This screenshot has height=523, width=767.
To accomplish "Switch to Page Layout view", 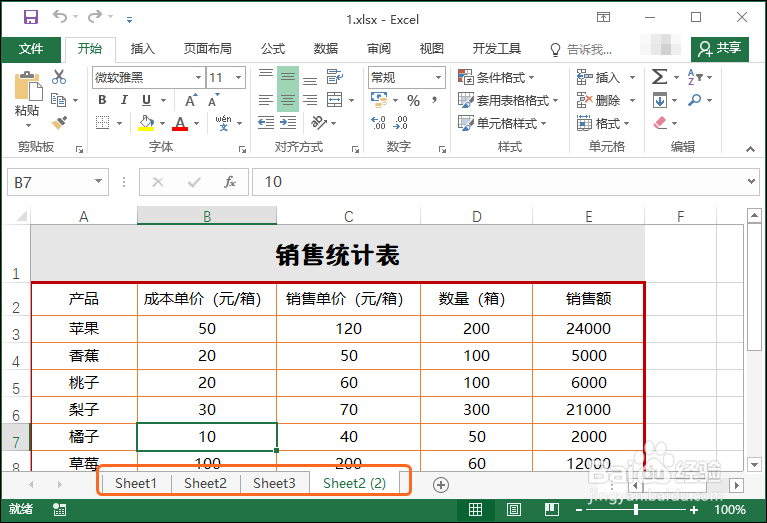I will coord(514,510).
